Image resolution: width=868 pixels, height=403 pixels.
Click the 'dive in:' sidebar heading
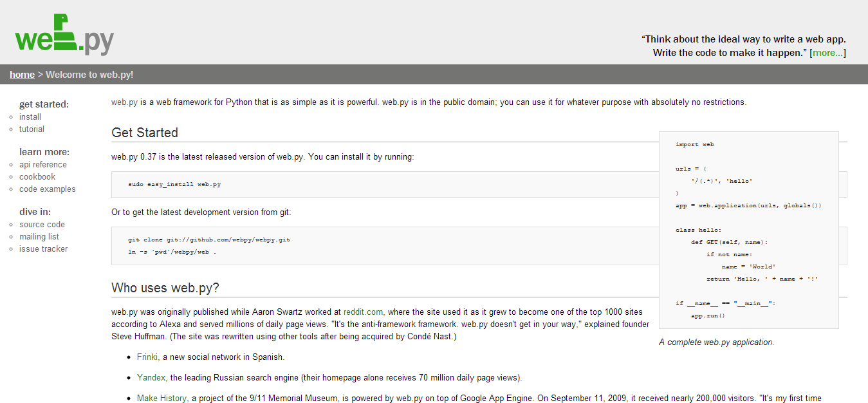click(35, 212)
